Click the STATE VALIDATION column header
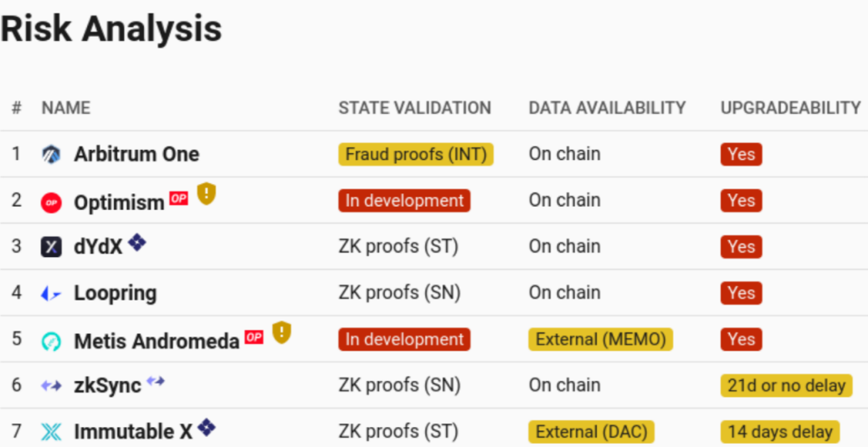 tap(414, 108)
